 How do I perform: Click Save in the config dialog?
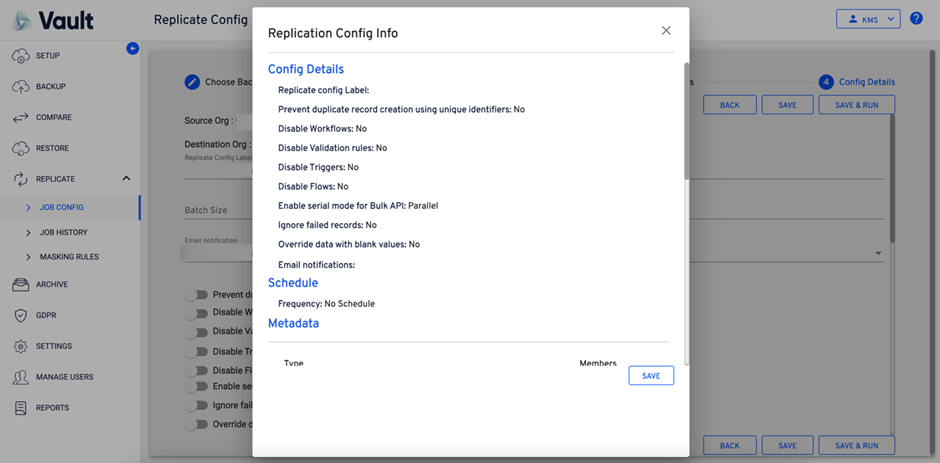tap(651, 376)
